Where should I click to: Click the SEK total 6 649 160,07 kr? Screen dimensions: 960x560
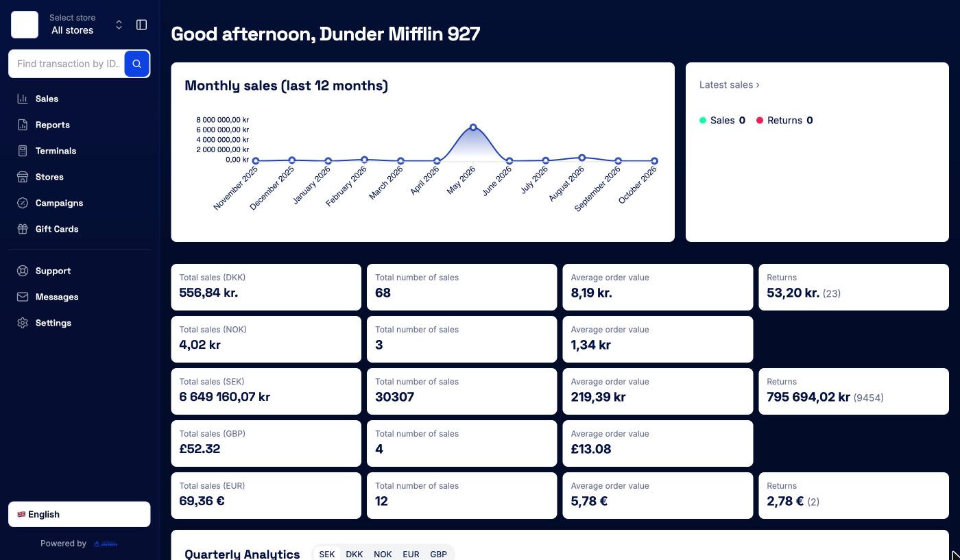point(225,397)
